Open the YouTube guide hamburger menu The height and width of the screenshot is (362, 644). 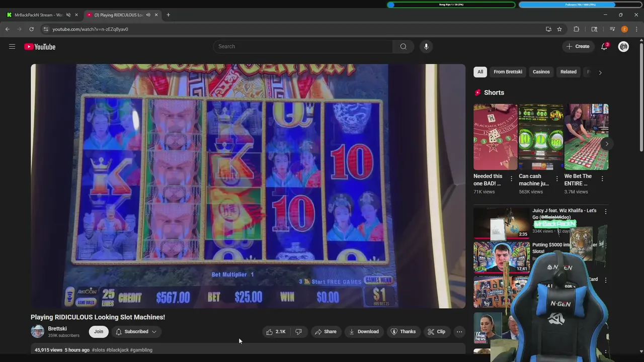12,47
